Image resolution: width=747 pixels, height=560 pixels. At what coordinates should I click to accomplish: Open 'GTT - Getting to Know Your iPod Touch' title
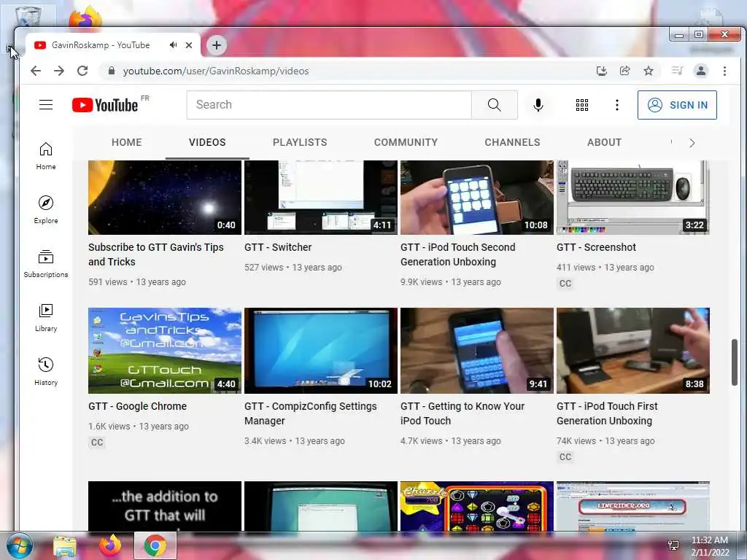pyautogui.click(x=462, y=414)
